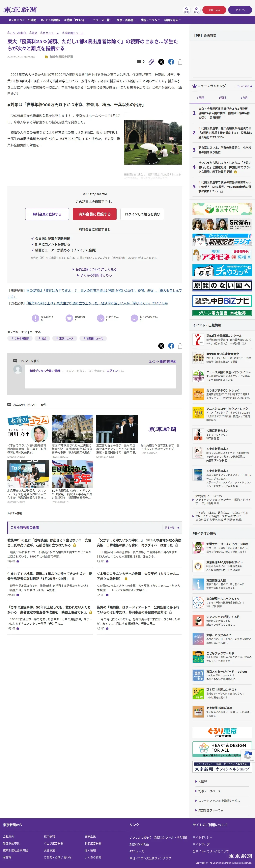Expand the ニュース一覧 menu
Viewport: 255px width, 868px height.
tap(103, 20)
